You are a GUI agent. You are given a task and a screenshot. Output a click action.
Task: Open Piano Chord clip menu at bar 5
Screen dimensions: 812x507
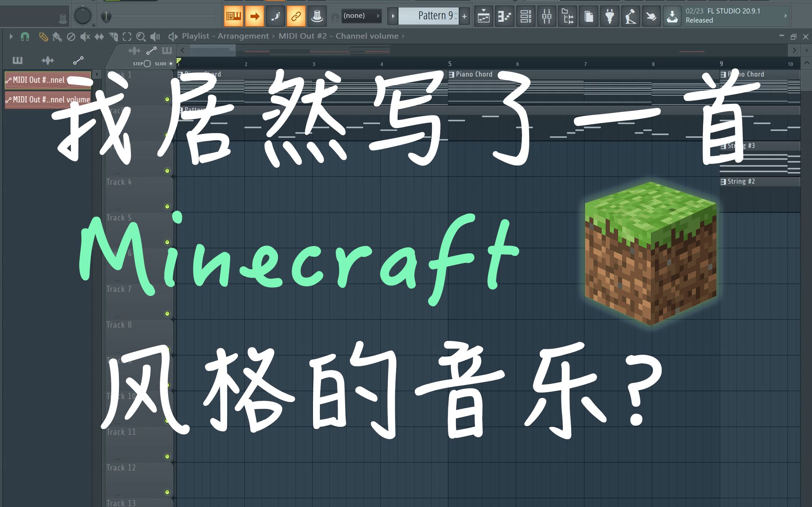point(452,74)
